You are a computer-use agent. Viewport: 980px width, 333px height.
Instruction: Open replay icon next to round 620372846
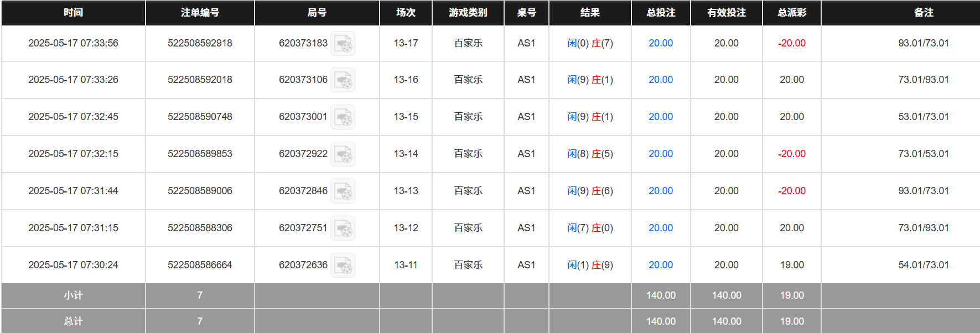point(343,191)
